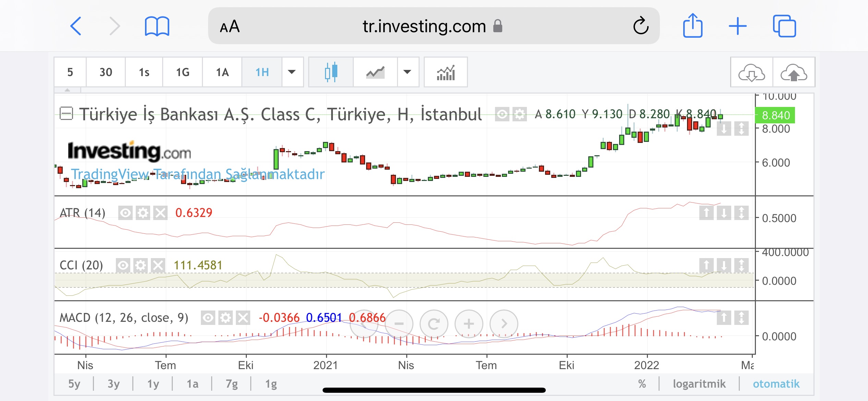This screenshot has width=868, height=401.
Task: Set the chart range to 1g
Action: [271, 384]
